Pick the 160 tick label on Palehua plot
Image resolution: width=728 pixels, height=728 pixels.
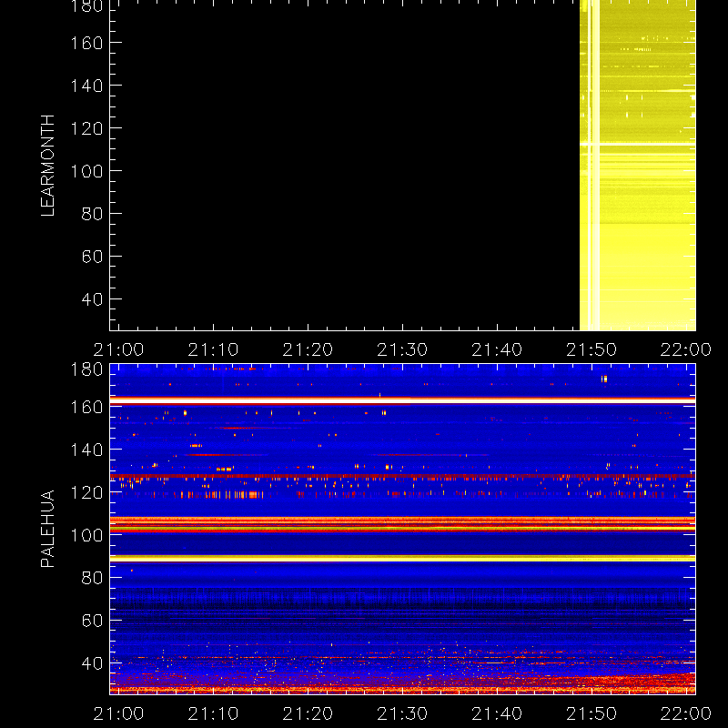[86, 407]
